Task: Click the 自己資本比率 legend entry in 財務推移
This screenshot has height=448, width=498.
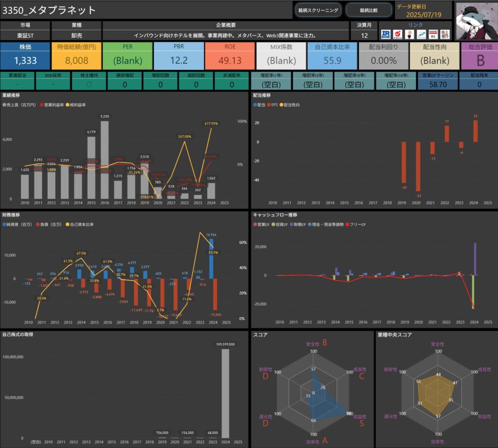Action: pyautogui.click(x=80, y=224)
